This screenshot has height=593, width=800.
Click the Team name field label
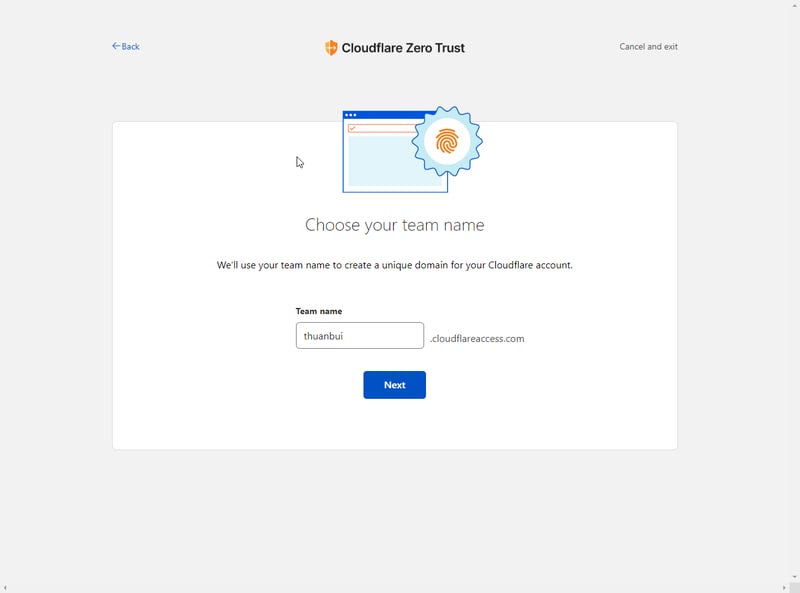318,311
